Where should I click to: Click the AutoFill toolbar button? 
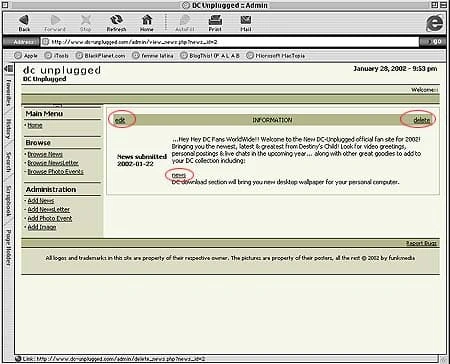184,23
